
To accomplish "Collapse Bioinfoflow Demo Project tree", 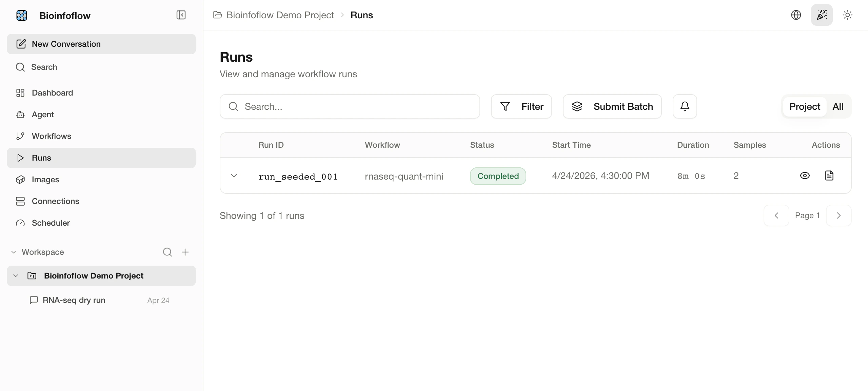I will 16,276.
